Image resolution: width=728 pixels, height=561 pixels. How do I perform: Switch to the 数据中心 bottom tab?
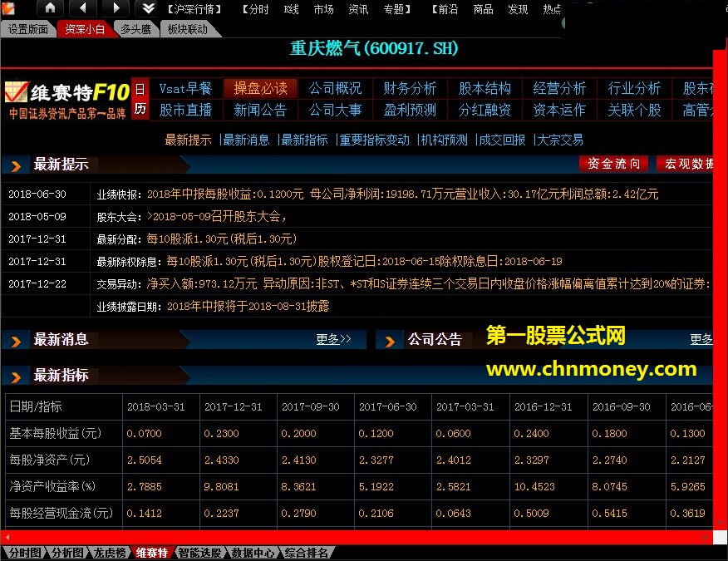click(x=253, y=553)
